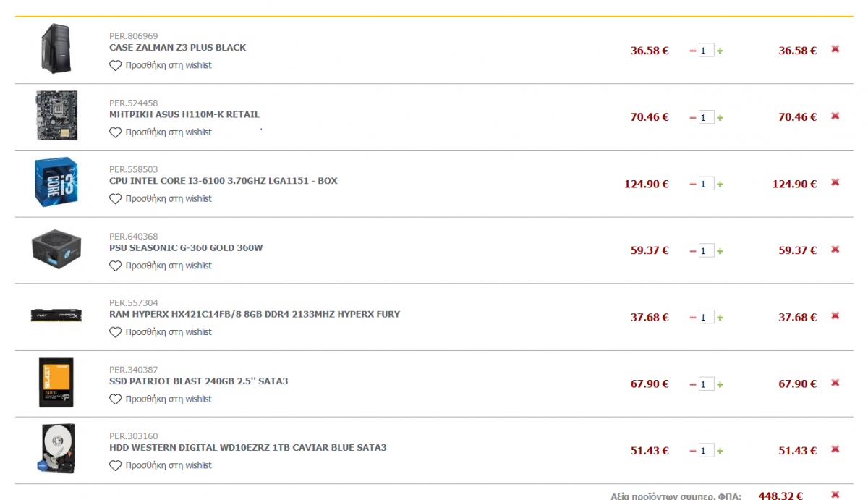Decrease quantity of Western Digital HDD
Image resolution: width=868 pixels, height=500 pixels.
point(693,451)
